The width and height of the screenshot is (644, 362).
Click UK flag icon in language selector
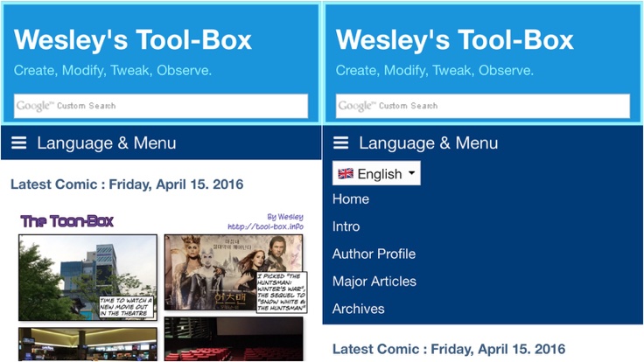tap(346, 174)
